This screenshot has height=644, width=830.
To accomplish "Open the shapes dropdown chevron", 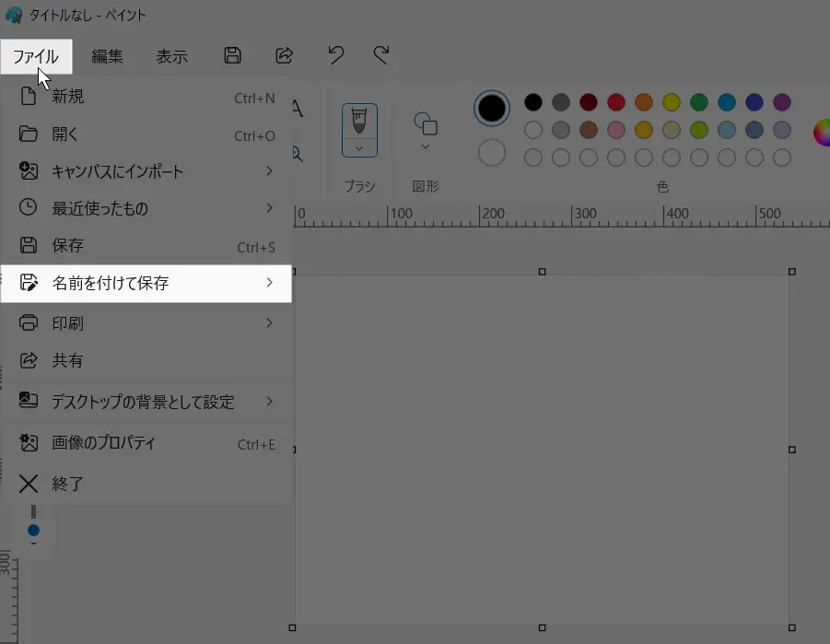I will point(426,146).
